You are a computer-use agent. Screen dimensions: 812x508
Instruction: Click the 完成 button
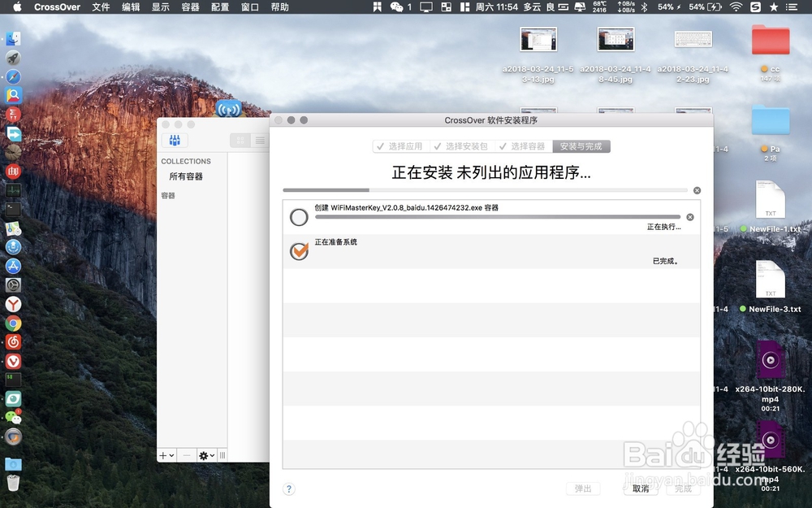pyautogui.click(x=683, y=488)
